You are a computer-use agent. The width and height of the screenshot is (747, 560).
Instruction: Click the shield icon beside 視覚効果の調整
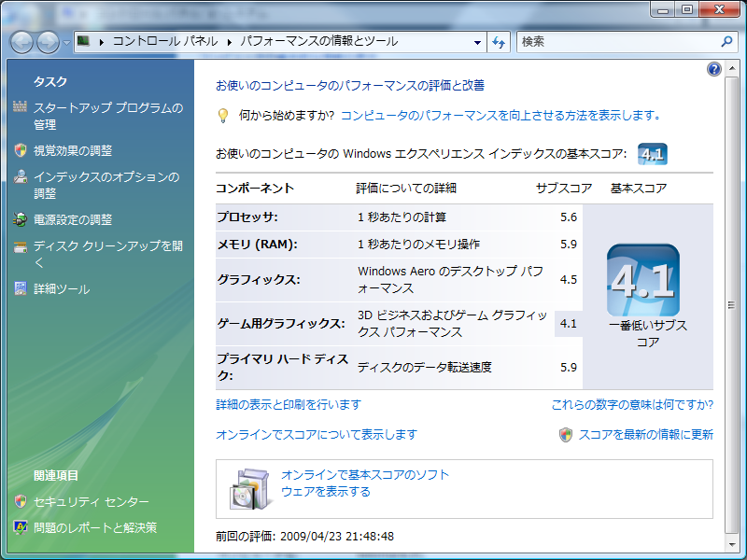tap(20, 150)
